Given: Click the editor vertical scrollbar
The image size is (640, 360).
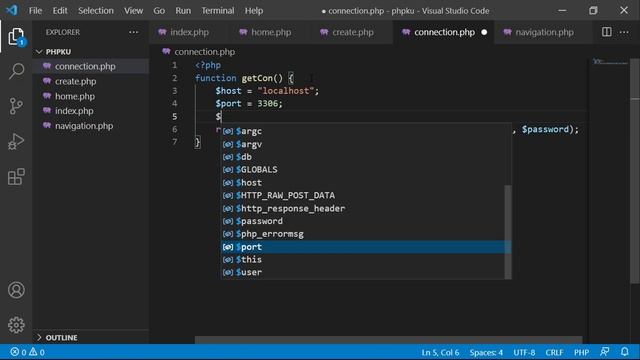Looking at the screenshot, I should (x=635, y=171).
